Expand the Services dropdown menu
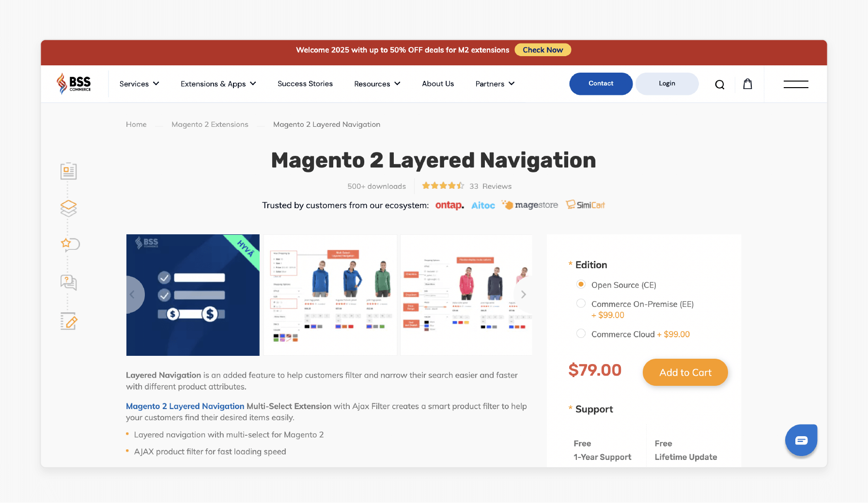Image resolution: width=868 pixels, height=503 pixels. click(139, 84)
